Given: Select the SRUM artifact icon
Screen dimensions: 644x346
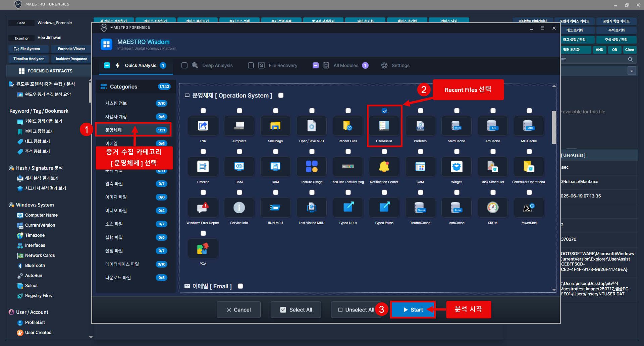Looking at the screenshot, I should [493, 208].
